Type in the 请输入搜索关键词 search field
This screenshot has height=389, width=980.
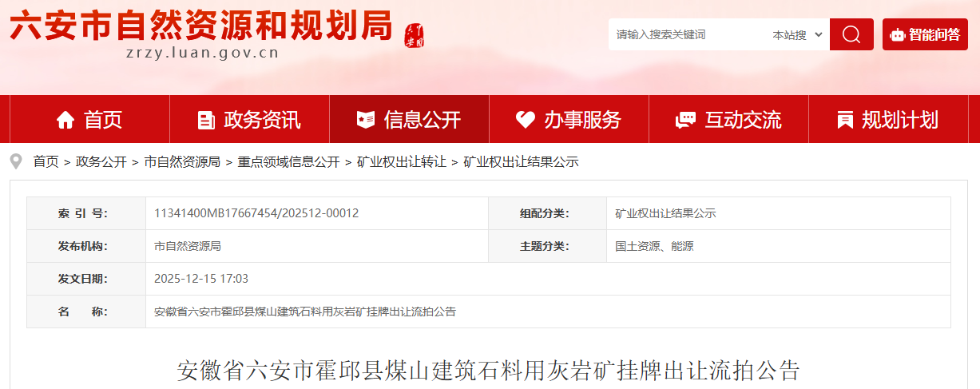(687, 35)
